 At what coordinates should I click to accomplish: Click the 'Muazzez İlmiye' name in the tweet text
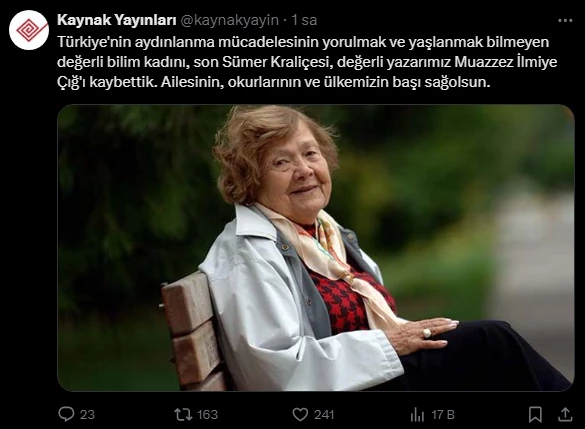506,62
